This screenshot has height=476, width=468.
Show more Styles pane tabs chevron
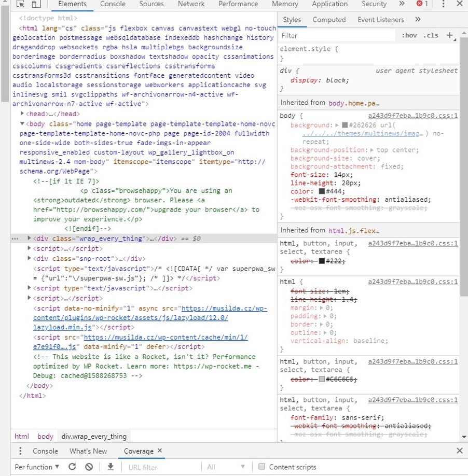[x=418, y=19]
